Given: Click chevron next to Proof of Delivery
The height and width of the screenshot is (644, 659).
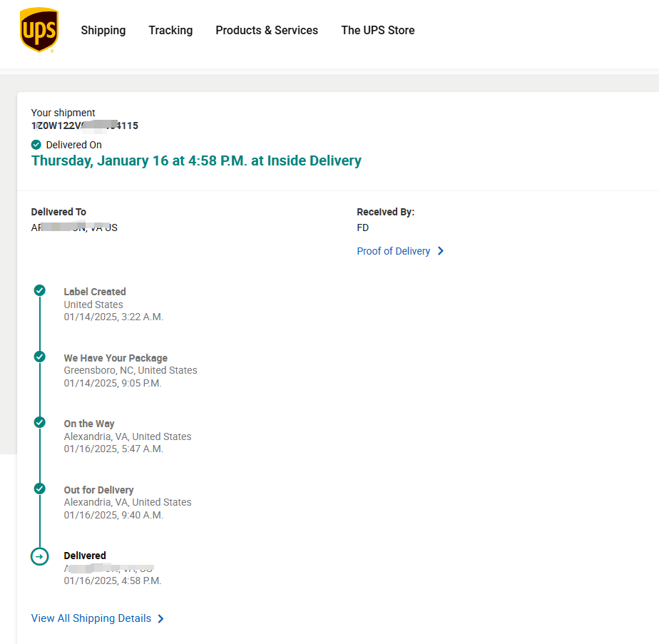Looking at the screenshot, I should click(441, 251).
